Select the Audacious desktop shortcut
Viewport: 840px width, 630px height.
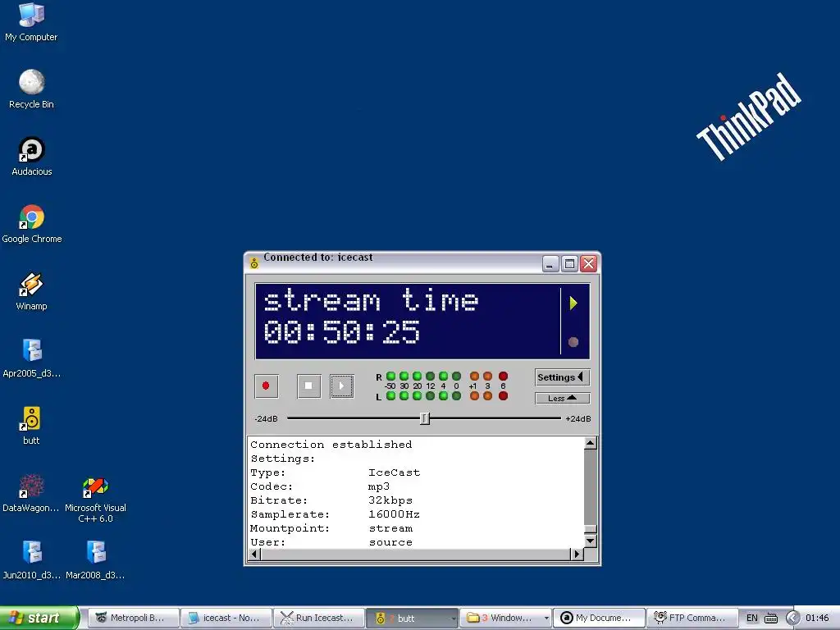31,157
